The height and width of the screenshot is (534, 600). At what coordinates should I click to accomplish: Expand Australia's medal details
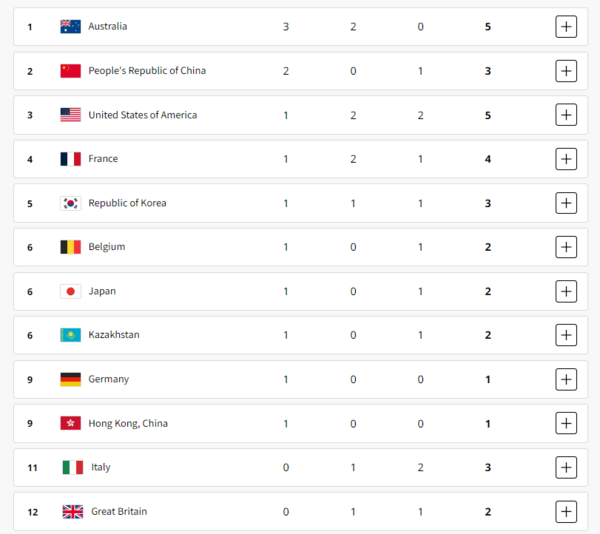[x=566, y=27]
